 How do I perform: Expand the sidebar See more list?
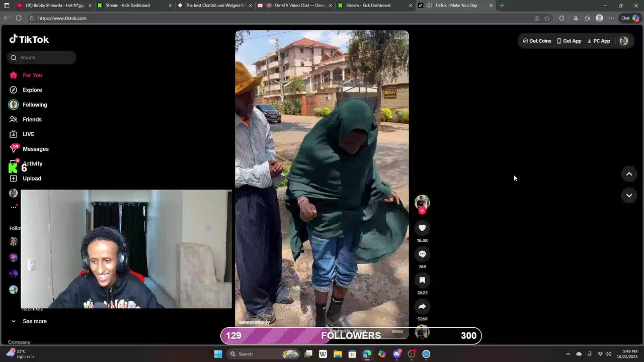29,321
